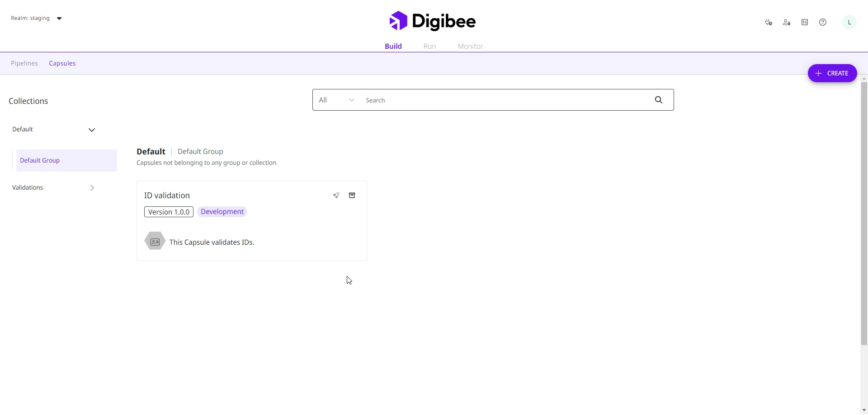Go to the Pipelines section
The width and height of the screenshot is (868, 415).
(24, 63)
